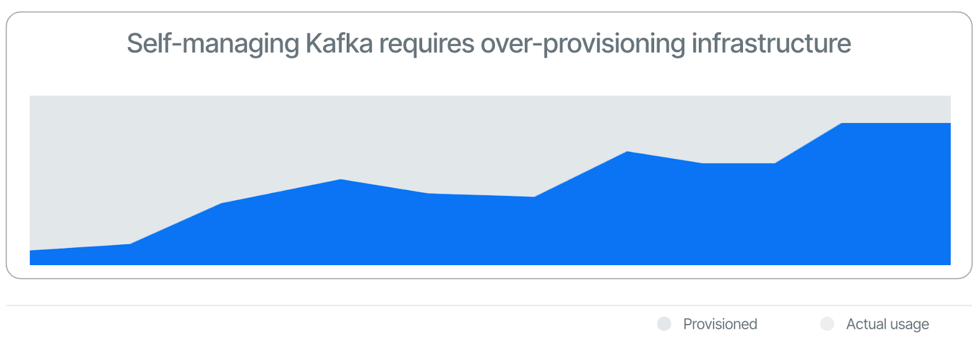Click "over-provisioning" in the heading

click(x=582, y=43)
